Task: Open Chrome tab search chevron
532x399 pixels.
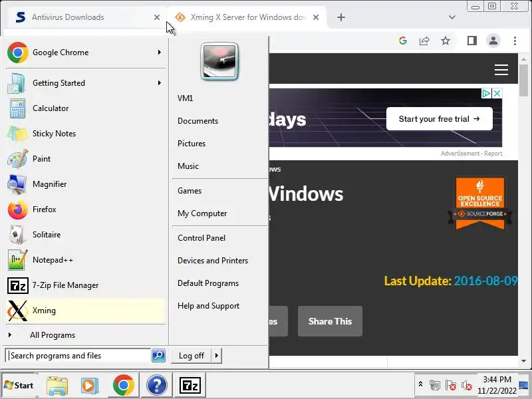Action: pos(452,17)
